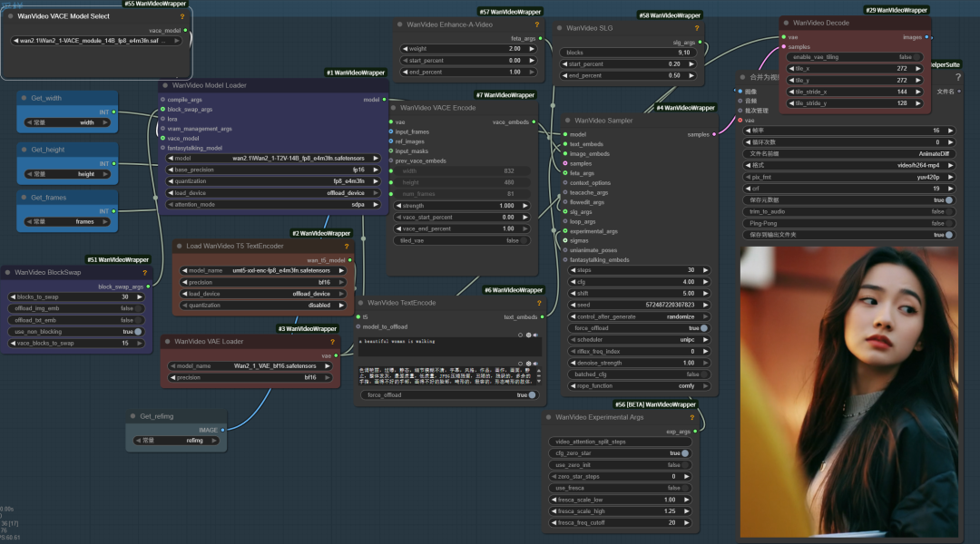
Task: Collapse the WanVideo Enhance-A-Video node dot
Action: pos(399,24)
